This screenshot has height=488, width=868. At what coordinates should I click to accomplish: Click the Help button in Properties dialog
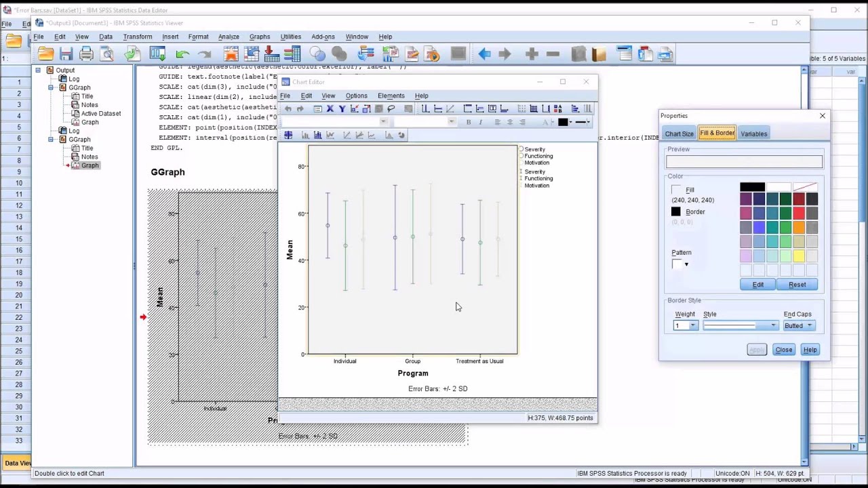pyautogui.click(x=810, y=350)
